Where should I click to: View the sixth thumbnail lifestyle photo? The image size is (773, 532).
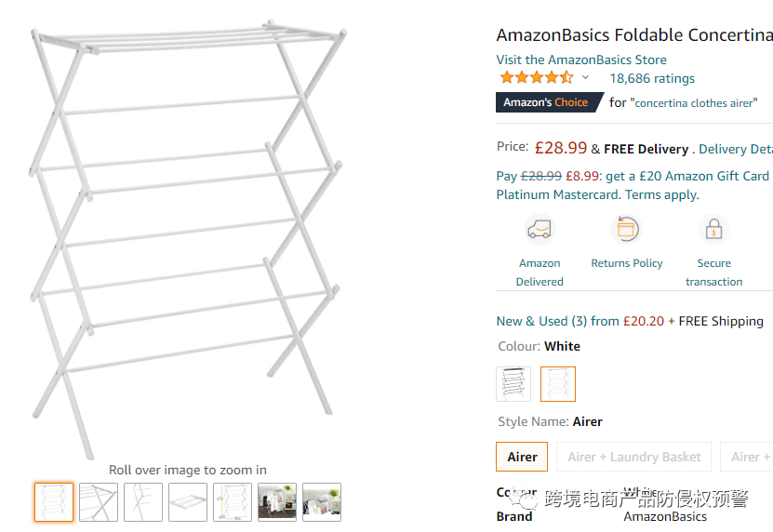277,502
